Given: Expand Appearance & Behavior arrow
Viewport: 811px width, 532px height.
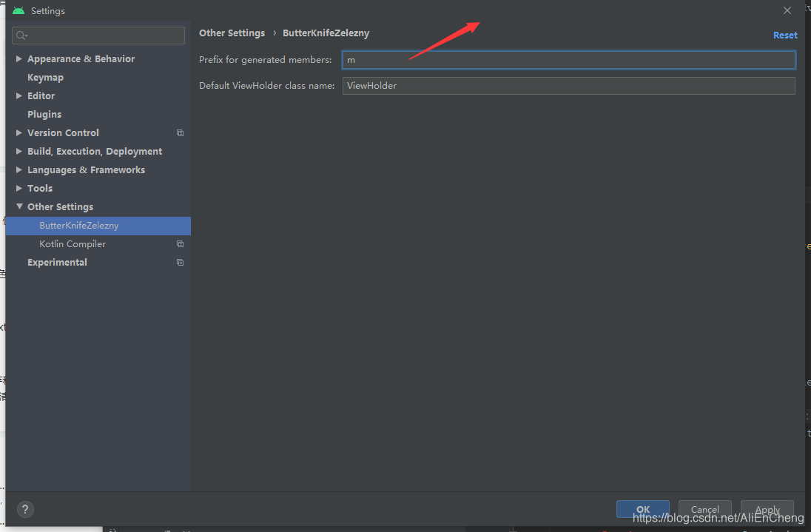Looking at the screenshot, I should click(18, 59).
